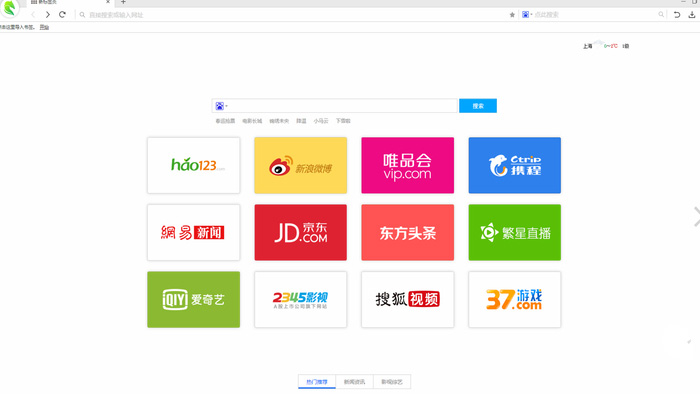Click the weather temperature reading
The height and width of the screenshot is (394, 700).
point(611,46)
